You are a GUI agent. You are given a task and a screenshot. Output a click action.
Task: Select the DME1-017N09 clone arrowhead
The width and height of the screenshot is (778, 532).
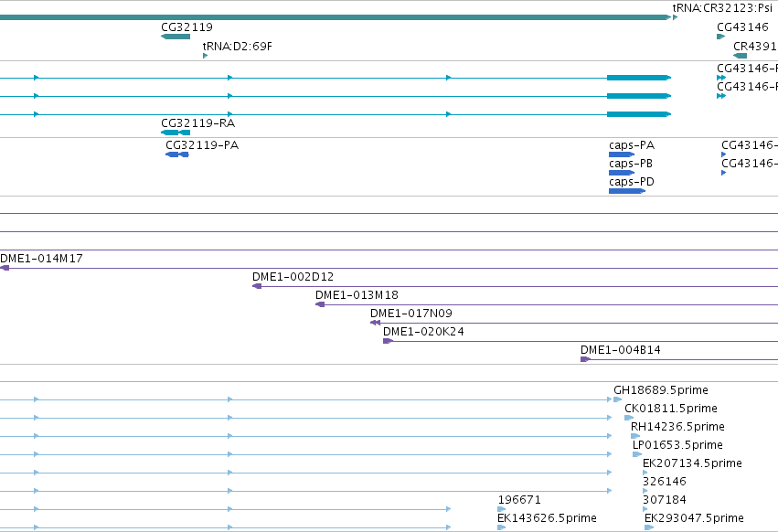click(375, 323)
